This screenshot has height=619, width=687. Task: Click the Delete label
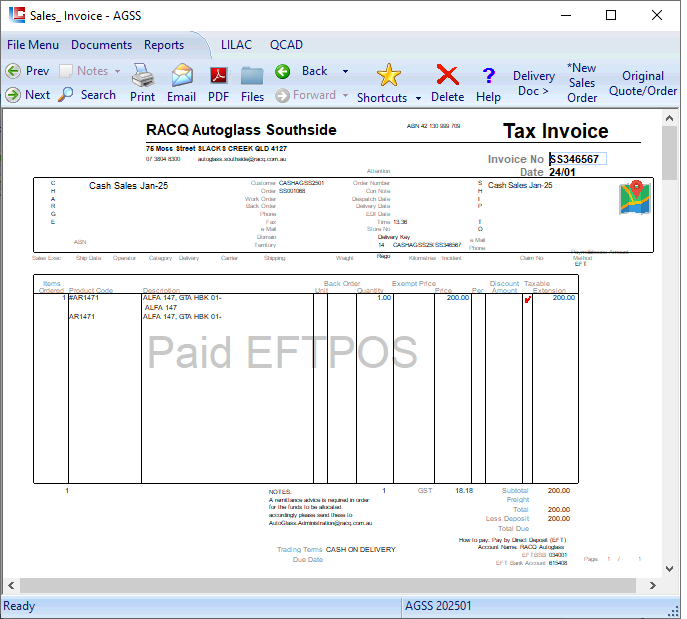[447, 97]
